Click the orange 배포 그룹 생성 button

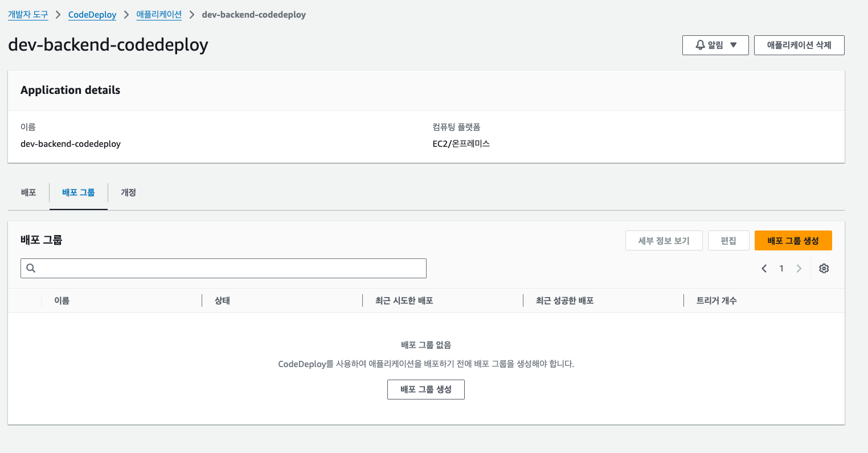(x=793, y=241)
